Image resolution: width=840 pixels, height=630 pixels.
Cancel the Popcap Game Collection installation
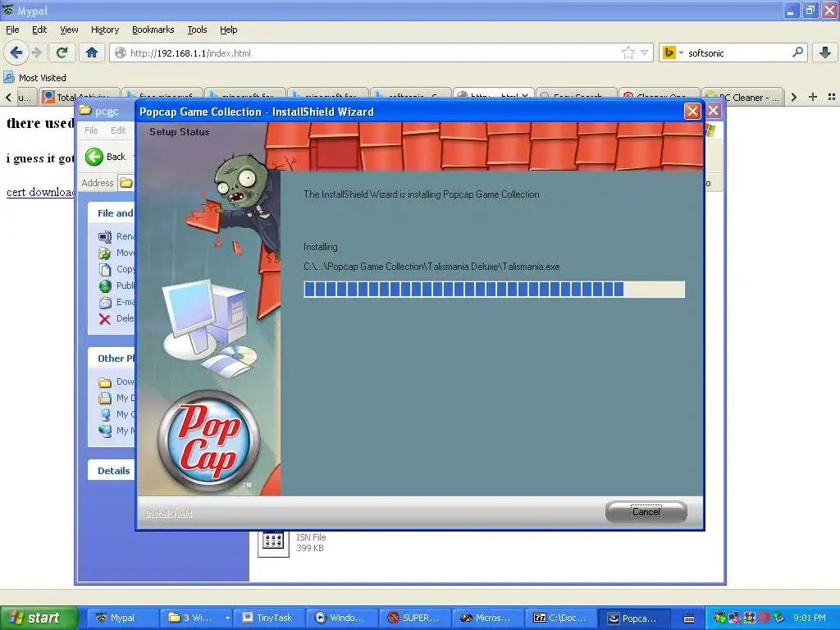646,512
